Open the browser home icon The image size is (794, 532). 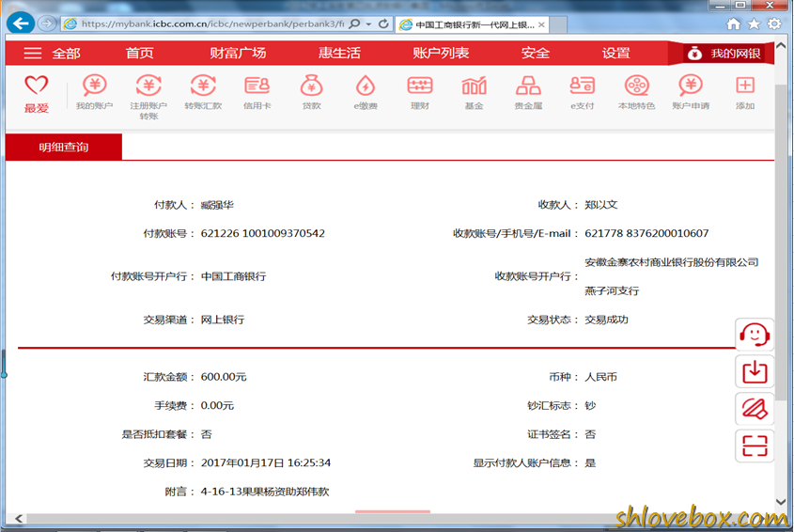click(x=733, y=23)
